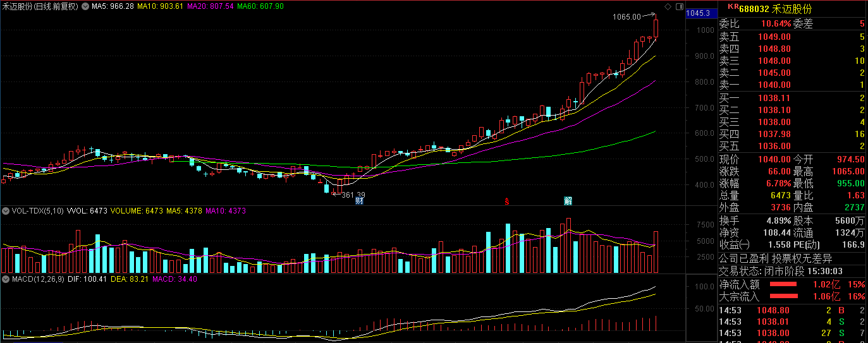Expand the MACD indicator dropdown
Image resolution: width=868 pixels, height=343 pixels.
(x=5, y=279)
